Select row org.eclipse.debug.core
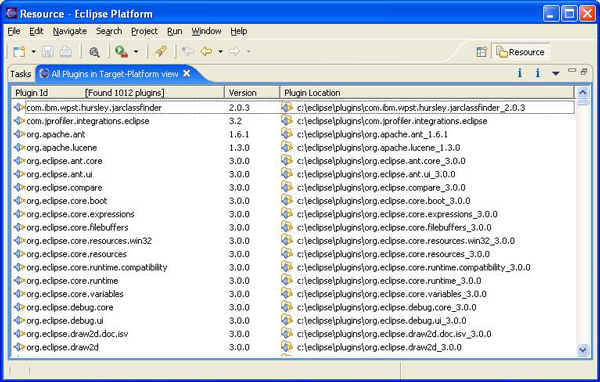The height and width of the screenshot is (382, 600). (294, 307)
